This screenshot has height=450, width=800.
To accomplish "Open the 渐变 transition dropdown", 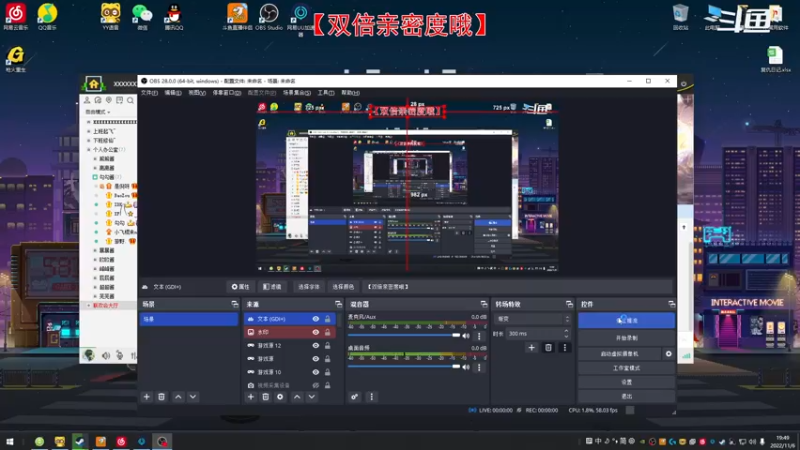I will click(x=532, y=319).
